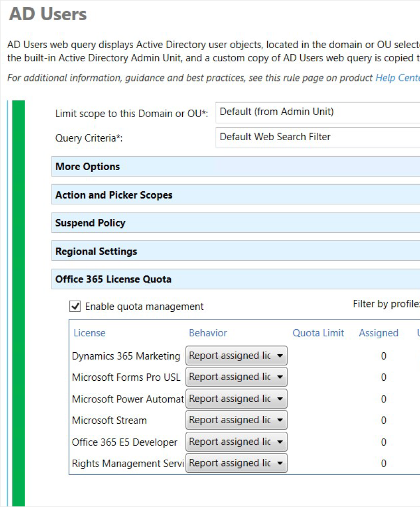Select the Rights Management Services license name

pos(128,463)
